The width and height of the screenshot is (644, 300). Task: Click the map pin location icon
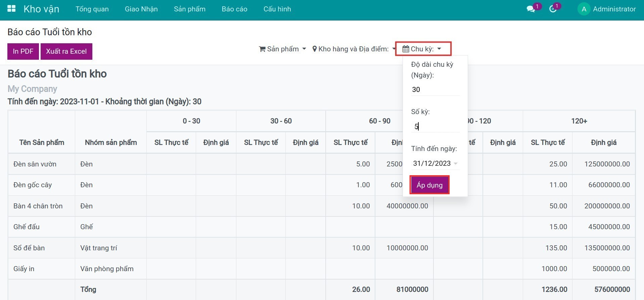click(314, 49)
